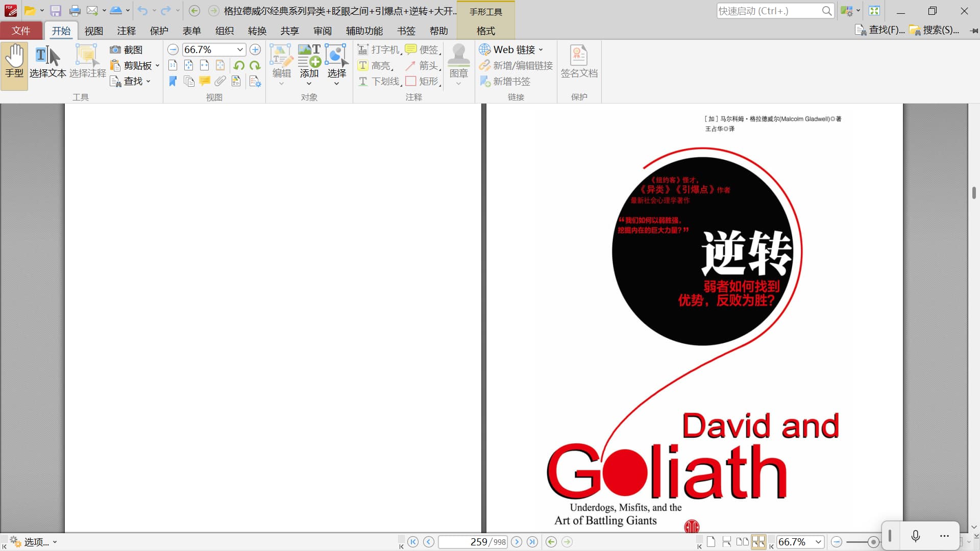Click the Snapshot camera icon
The height and width of the screenshot is (551, 980).
tap(115, 49)
